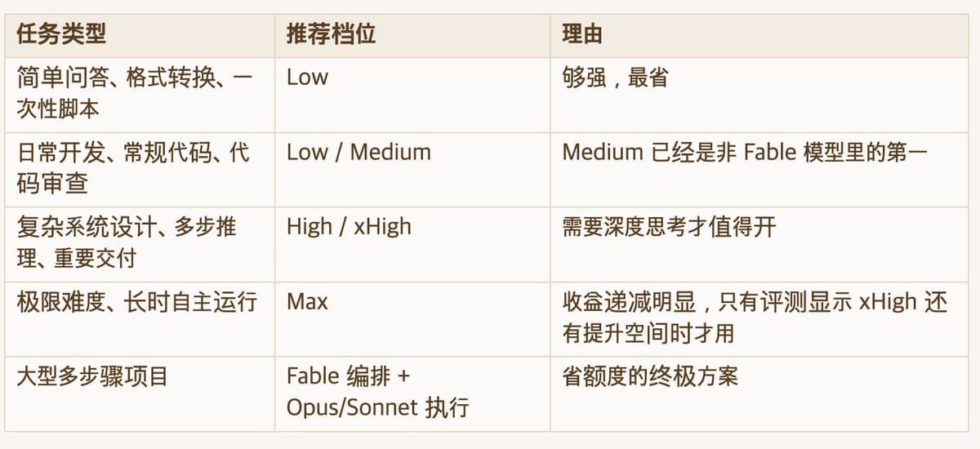The image size is (980, 449).
Task: Click the 任务类型 column header
Action: pos(139,34)
